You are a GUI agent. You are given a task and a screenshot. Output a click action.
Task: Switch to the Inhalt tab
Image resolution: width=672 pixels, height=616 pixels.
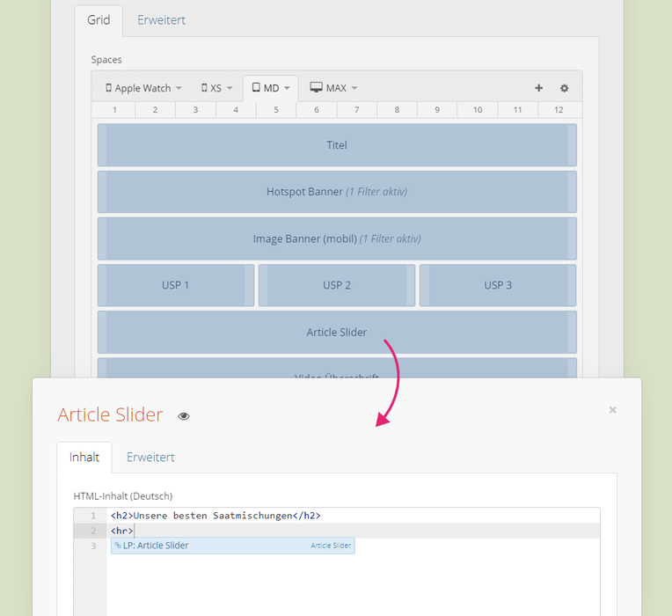[x=84, y=458]
